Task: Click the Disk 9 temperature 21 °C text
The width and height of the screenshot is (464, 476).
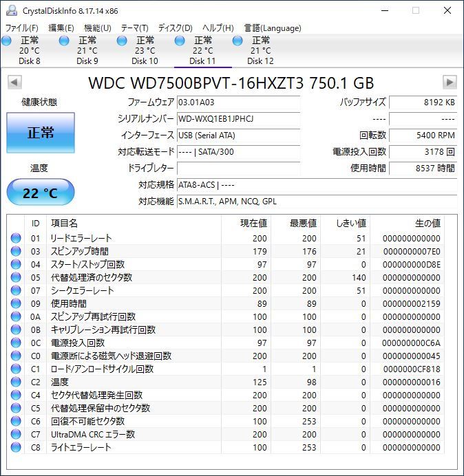Action: click(x=87, y=51)
